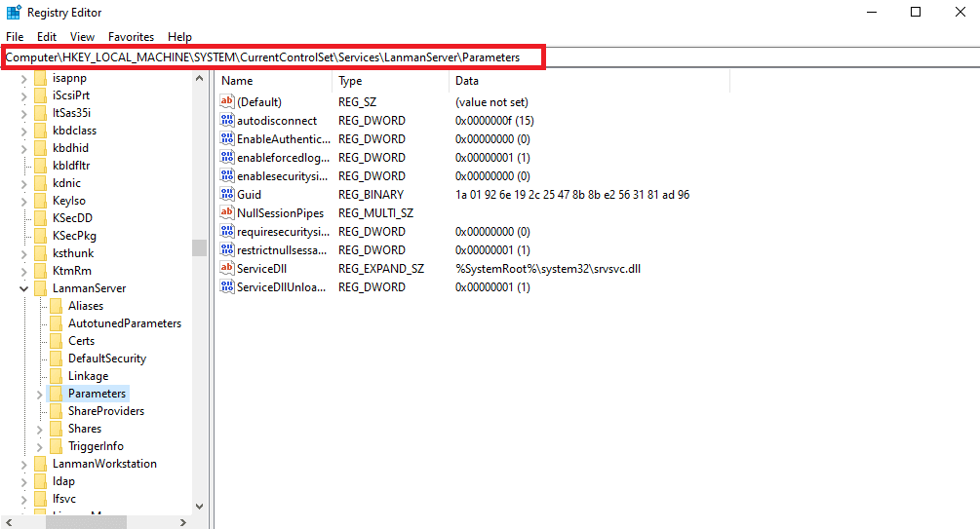Click the Registry Editor app icon in title bar
Screen dimensions: 980x529
14,12
